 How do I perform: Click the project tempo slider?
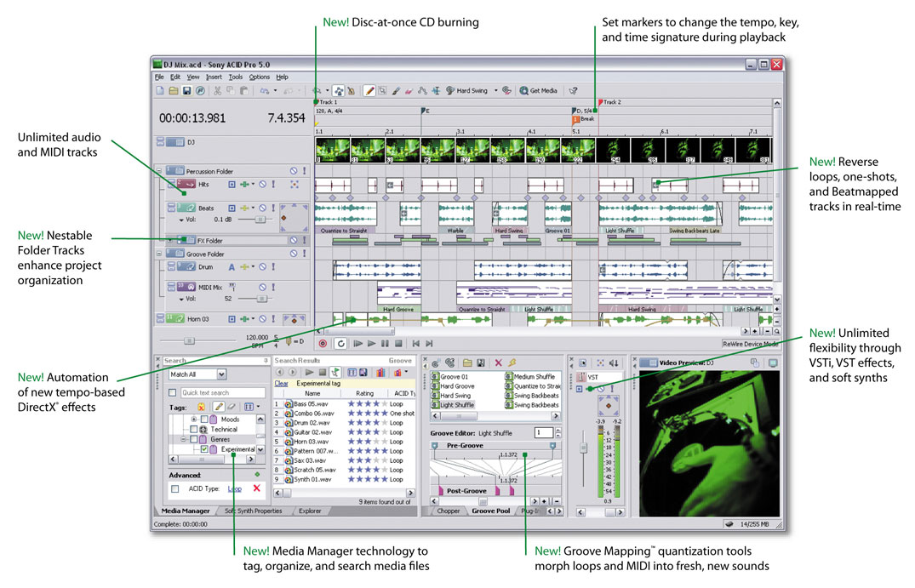[x=189, y=340]
